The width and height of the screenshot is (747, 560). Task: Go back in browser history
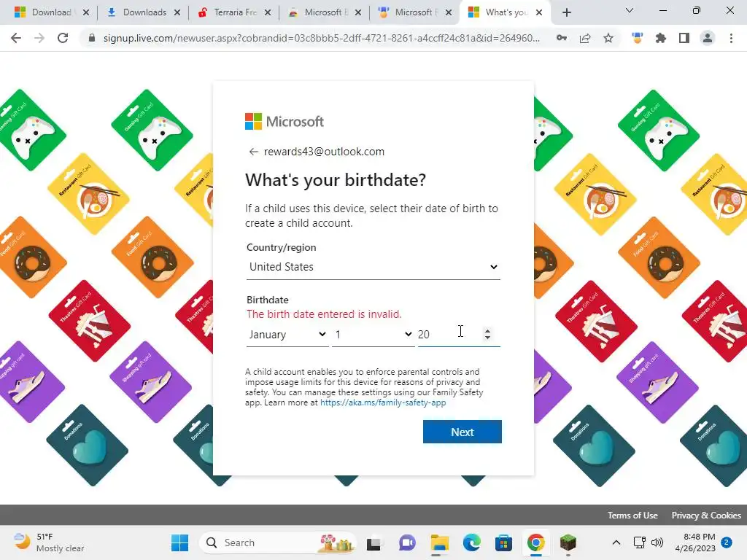coord(16,38)
